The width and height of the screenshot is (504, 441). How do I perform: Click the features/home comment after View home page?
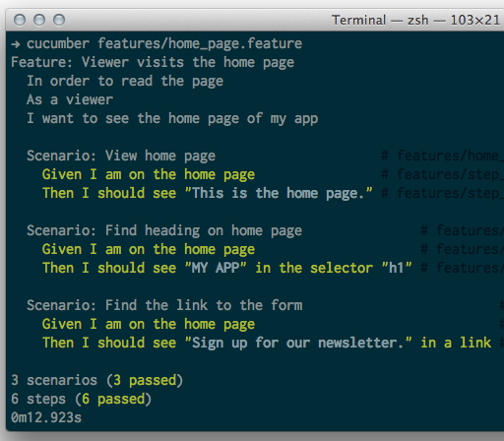click(442, 156)
